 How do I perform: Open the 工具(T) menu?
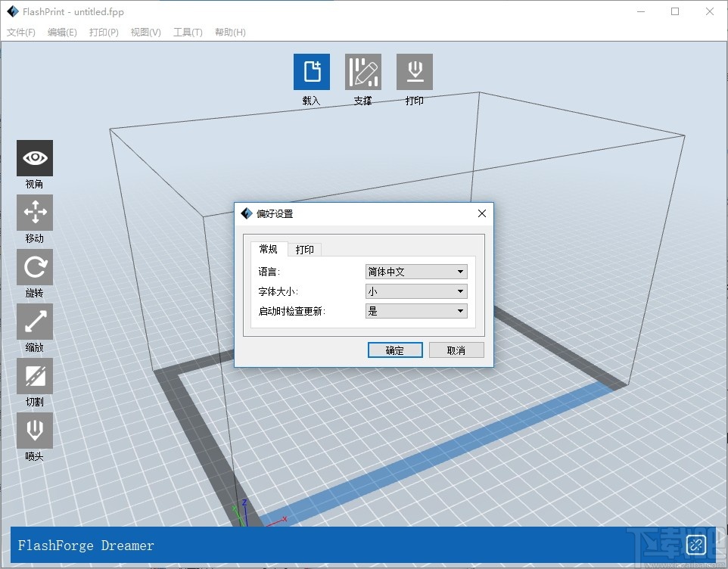click(x=188, y=33)
